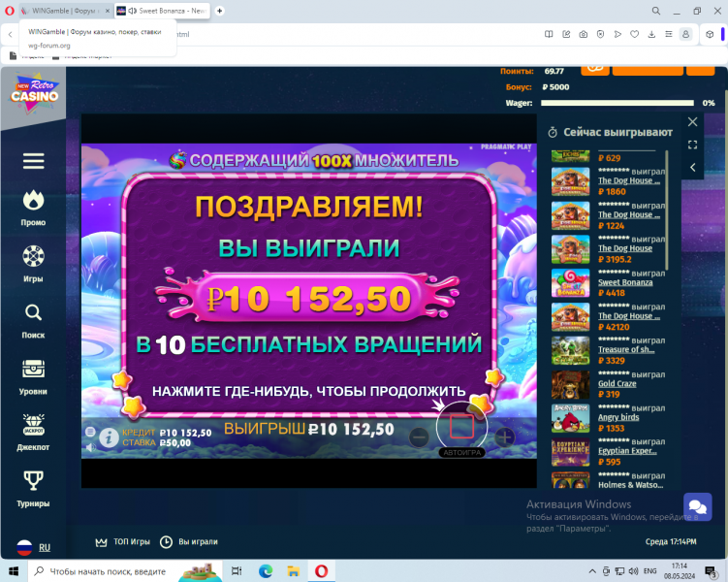Screen dimensions: 728x582
Task: Open the game info button
Action: (x=109, y=437)
